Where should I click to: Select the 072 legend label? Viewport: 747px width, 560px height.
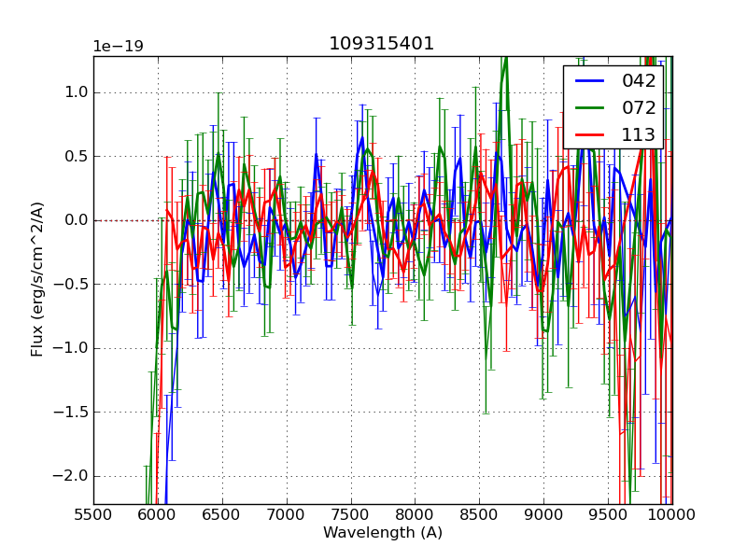[x=639, y=107]
